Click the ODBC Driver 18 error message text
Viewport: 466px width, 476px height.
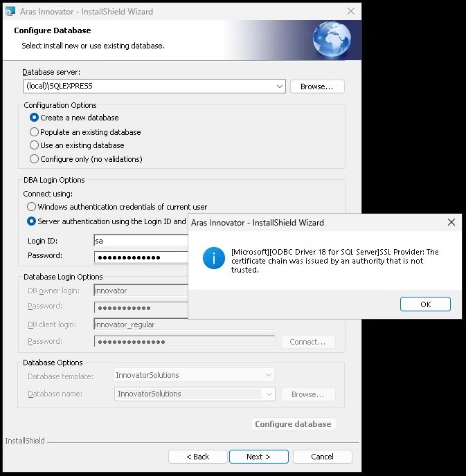334,261
